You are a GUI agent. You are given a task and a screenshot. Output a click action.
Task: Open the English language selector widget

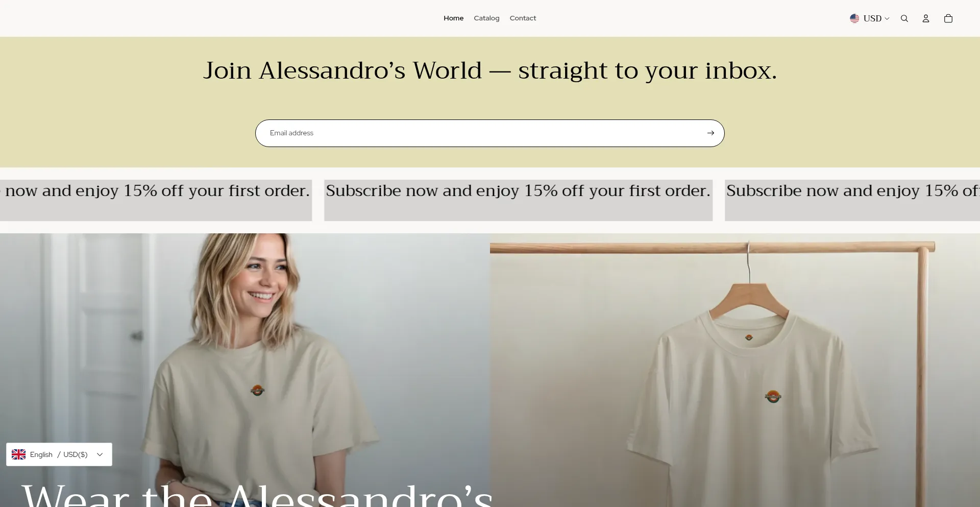(x=59, y=454)
